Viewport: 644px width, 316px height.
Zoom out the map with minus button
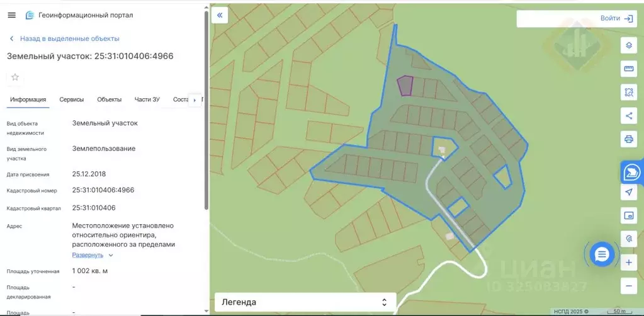[x=628, y=286]
